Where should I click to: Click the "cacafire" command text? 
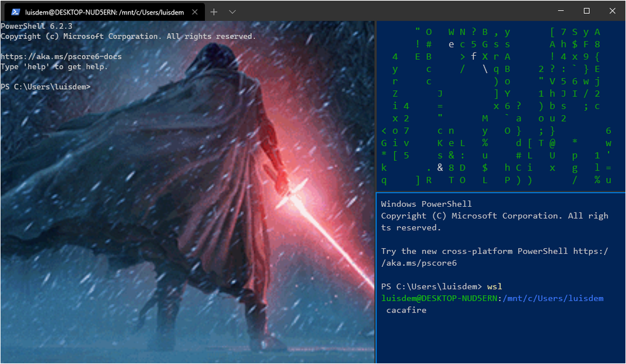click(x=407, y=310)
